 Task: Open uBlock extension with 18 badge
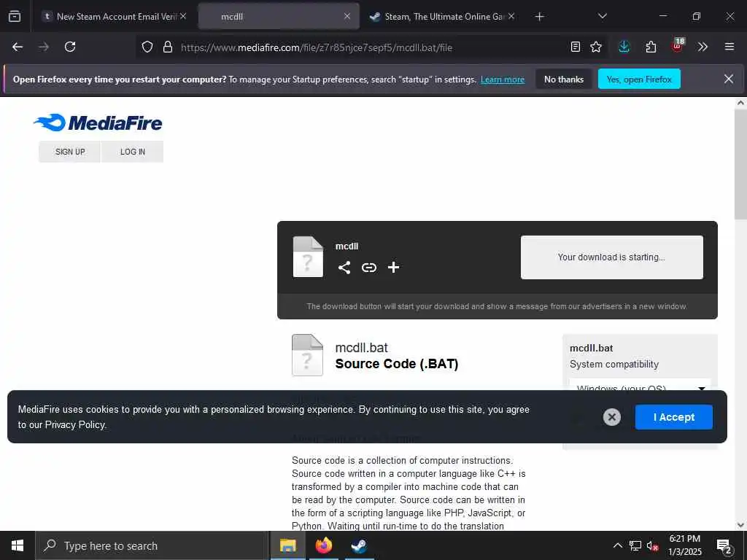pyautogui.click(x=678, y=46)
